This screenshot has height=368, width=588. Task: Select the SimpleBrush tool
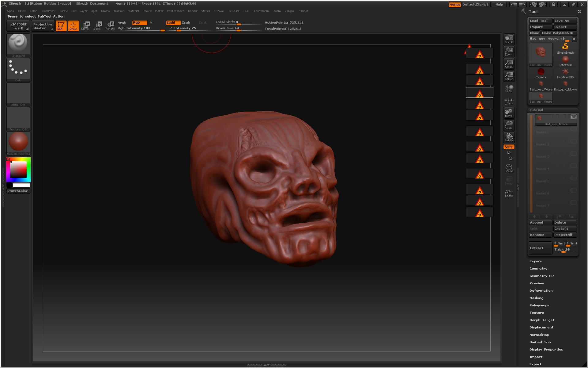tap(565, 48)
